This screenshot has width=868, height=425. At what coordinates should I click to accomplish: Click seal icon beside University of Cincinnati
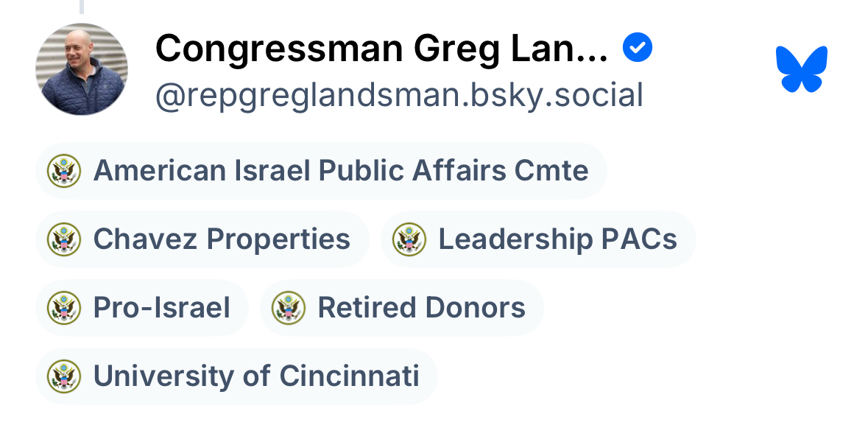[x=64, y=376]
